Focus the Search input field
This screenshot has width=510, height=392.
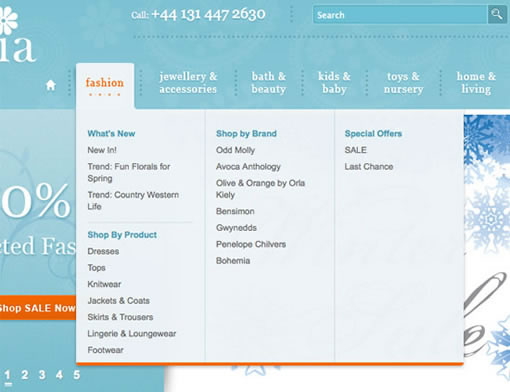pos(400,15)
